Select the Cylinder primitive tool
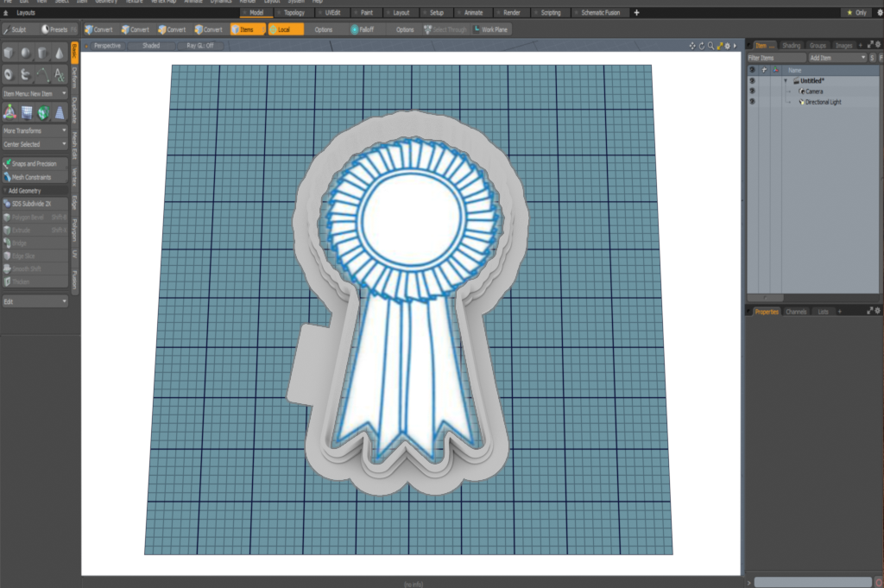Image resolution: width=884 pixels, height=588 pixels. point(43,53)
